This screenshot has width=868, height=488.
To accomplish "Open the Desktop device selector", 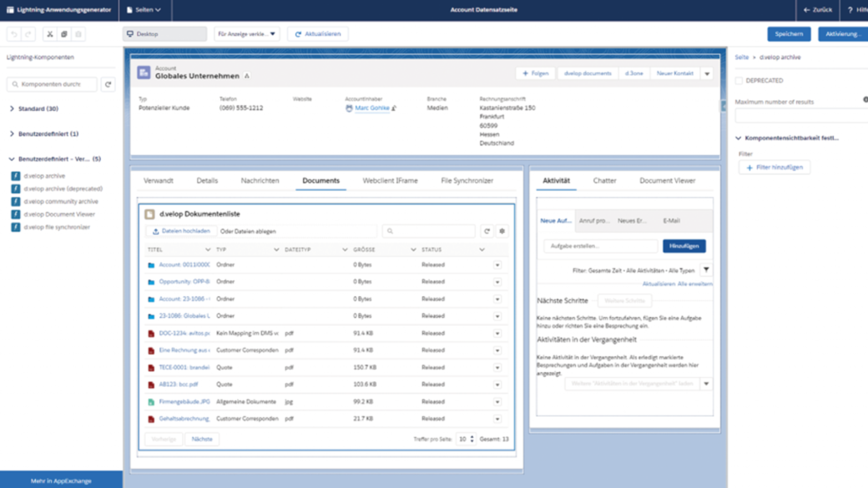I will pyautogui.click(x=164, y=34).
